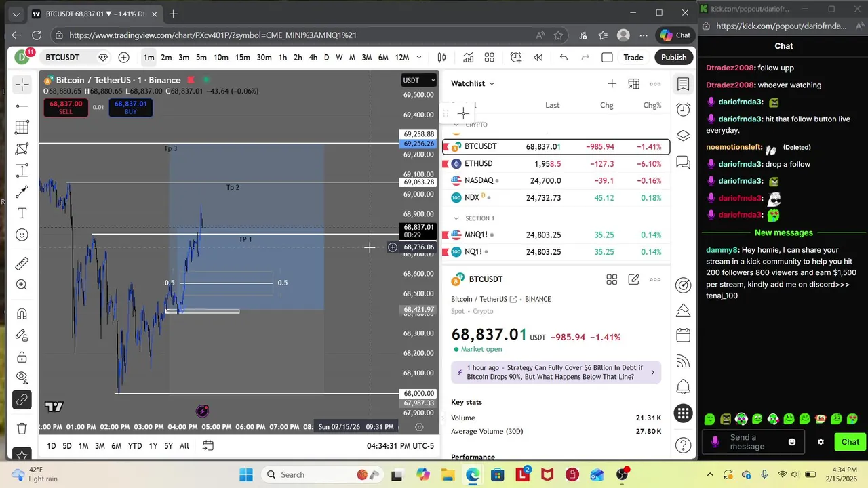This screenshot has width=868, height=488.
Task: Add compare symbol with plus icon
Action: 123,58
